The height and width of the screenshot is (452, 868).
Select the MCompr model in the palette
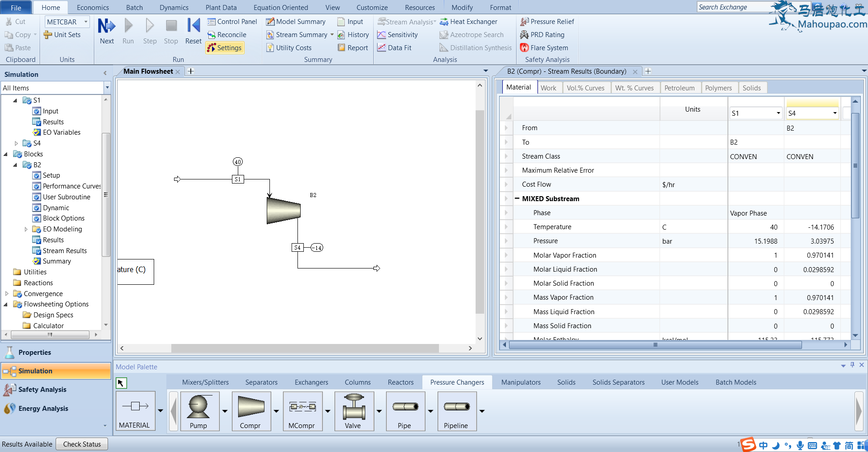click(x=303, y=411)
